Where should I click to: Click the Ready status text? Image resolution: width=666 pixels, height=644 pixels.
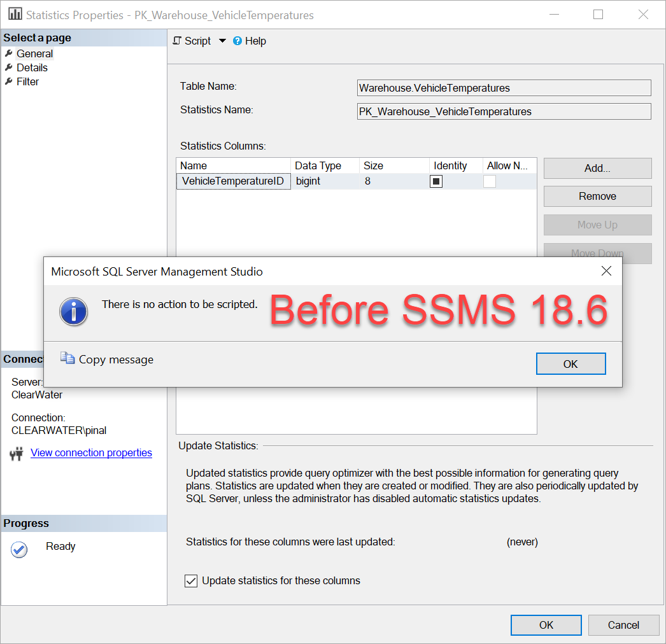(60, 547)
